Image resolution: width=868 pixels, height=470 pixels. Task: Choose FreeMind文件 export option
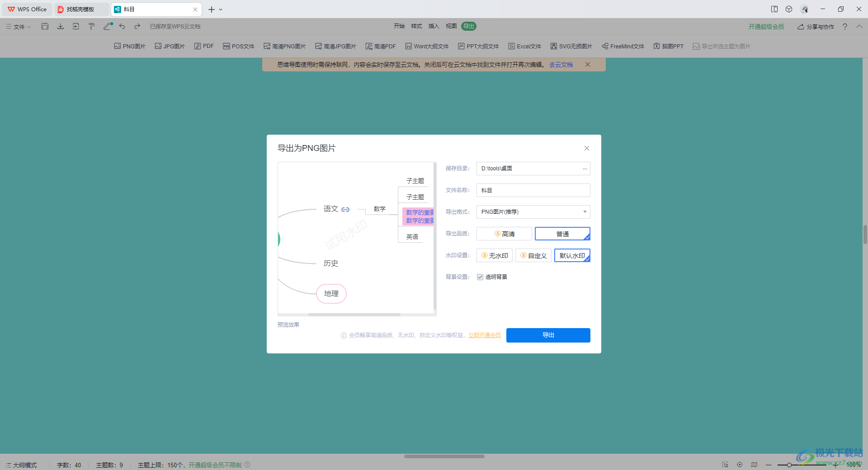(623, 46)
